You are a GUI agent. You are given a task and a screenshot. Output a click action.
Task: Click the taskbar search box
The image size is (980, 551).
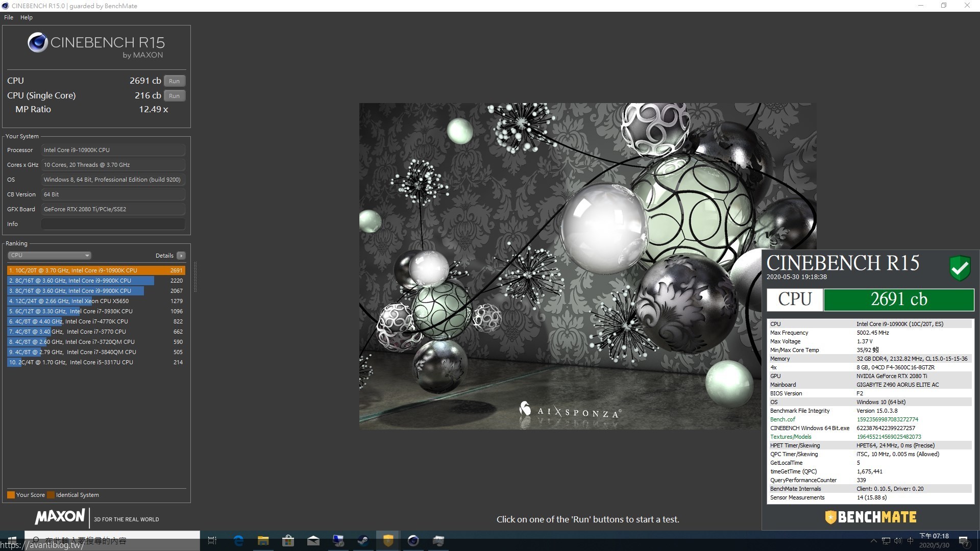coord(112,541)
